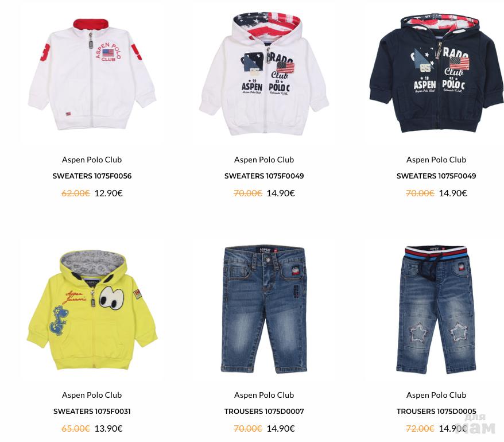Click the 12.90€ sale price

click(108, 193)
